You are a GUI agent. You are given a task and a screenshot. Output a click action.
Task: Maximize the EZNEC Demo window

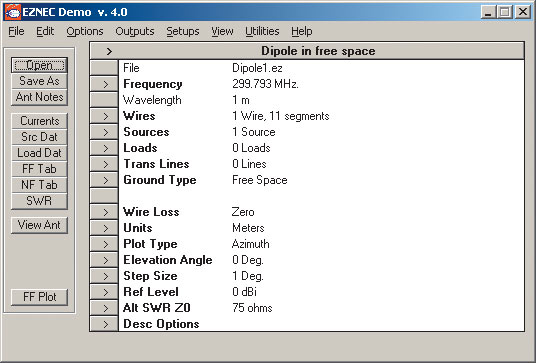pyautogui.click(x=505, y=12)
